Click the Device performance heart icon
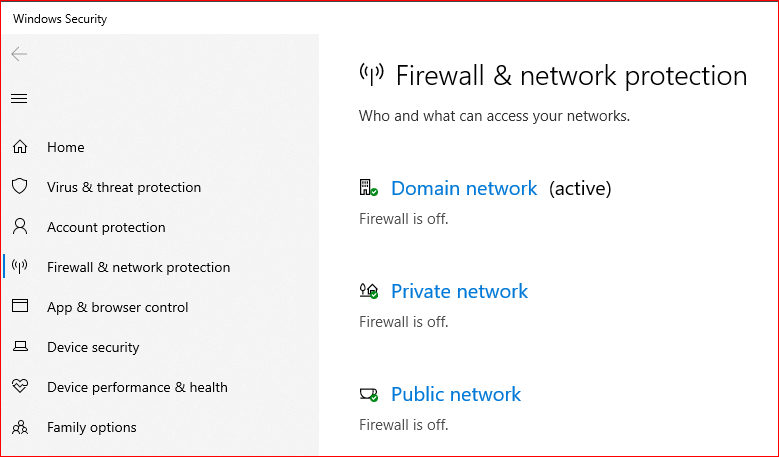The image size is (779, 457). click(19, 387)
